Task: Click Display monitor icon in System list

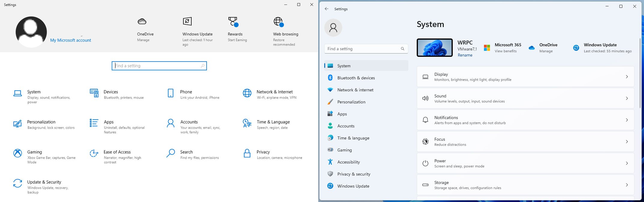Action: [x=425, y=77]
